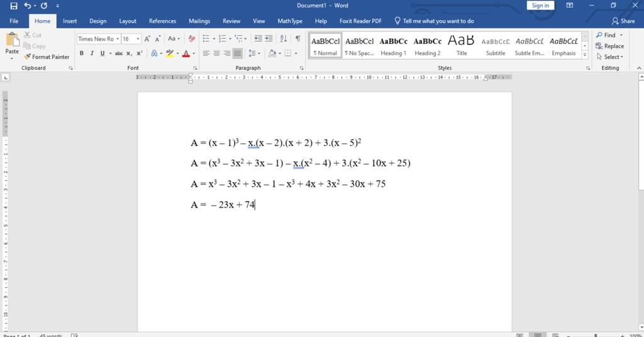
Task: Open the font size dropdown
Action: [138, 39]
